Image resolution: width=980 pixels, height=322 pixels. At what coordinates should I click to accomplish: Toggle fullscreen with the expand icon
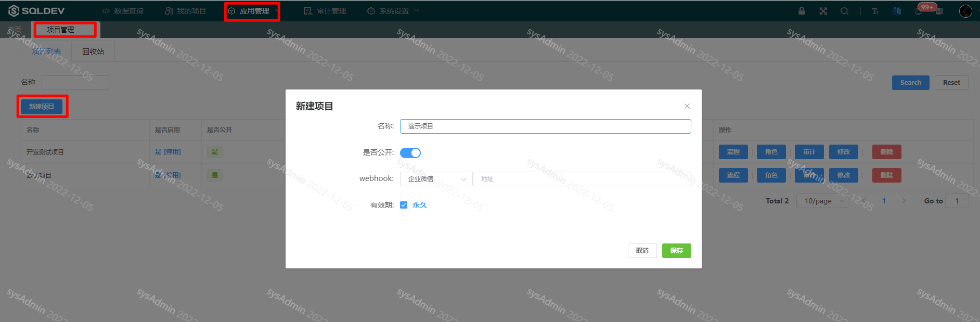823,11
